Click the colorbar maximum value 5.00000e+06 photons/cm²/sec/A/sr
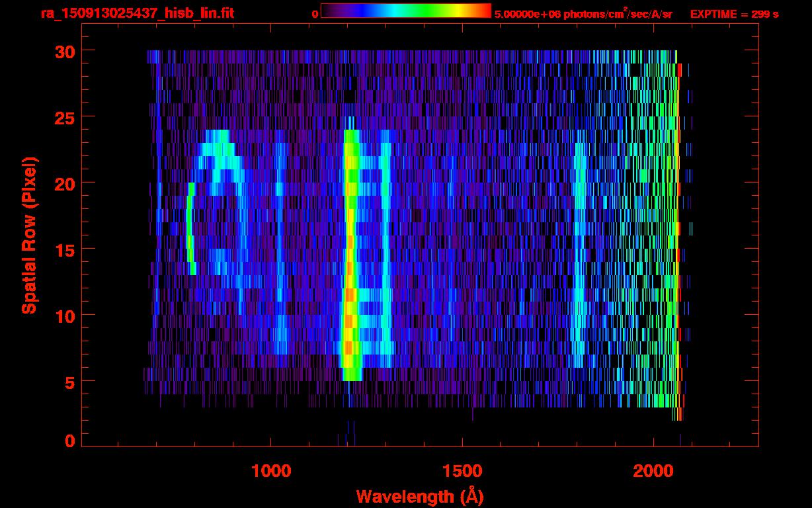The height and width of the screenshot is (508, 812). click(583, 13)
